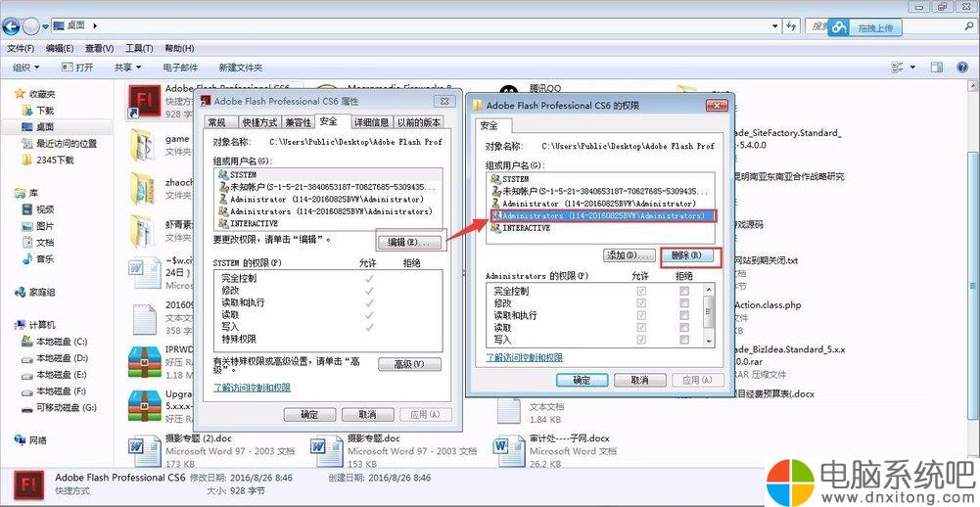Check deny box for 修改 permission

(684, 303)
